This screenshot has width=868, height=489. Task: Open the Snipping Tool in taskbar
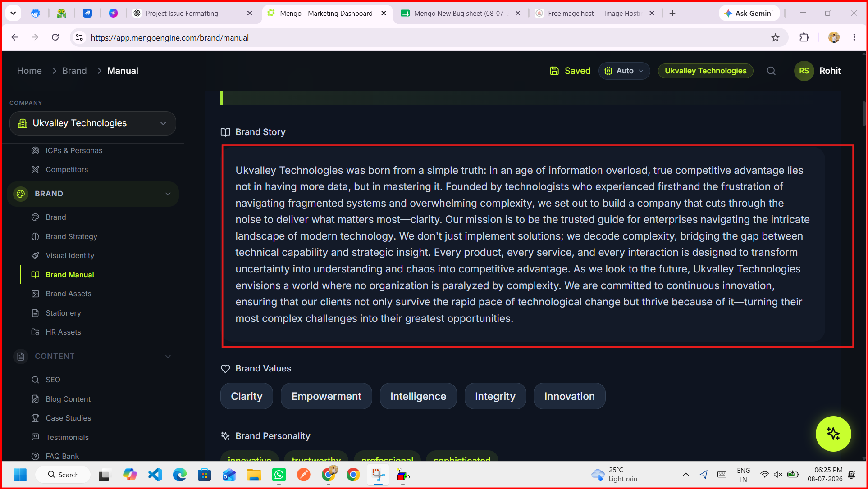coord(378,475)
